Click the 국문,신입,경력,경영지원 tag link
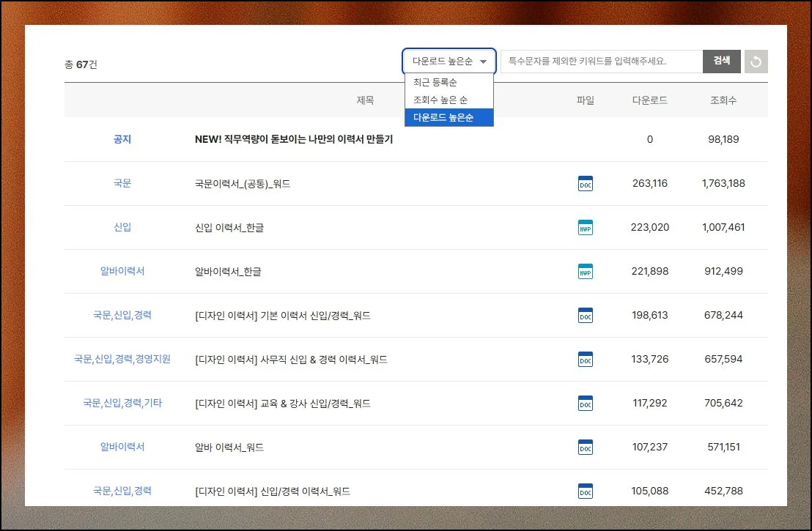Viewport: 812px width, 531px height. click(x=122, y=359)
